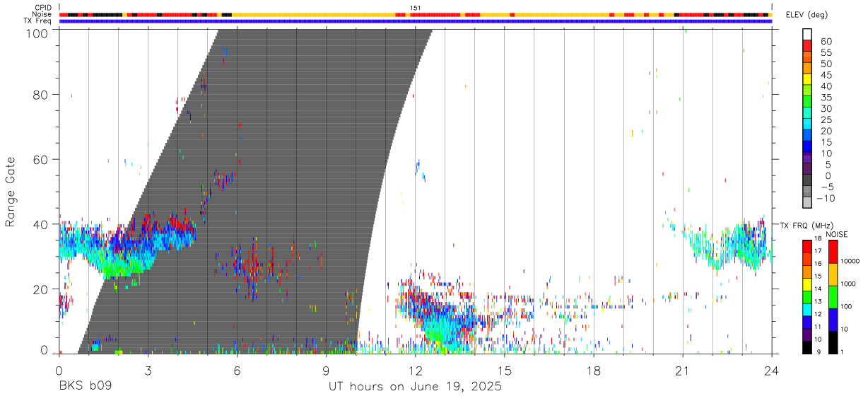Click the CPID label at top left
The image size is (868, 401).
pyautogui.click(x=42, y=8)
